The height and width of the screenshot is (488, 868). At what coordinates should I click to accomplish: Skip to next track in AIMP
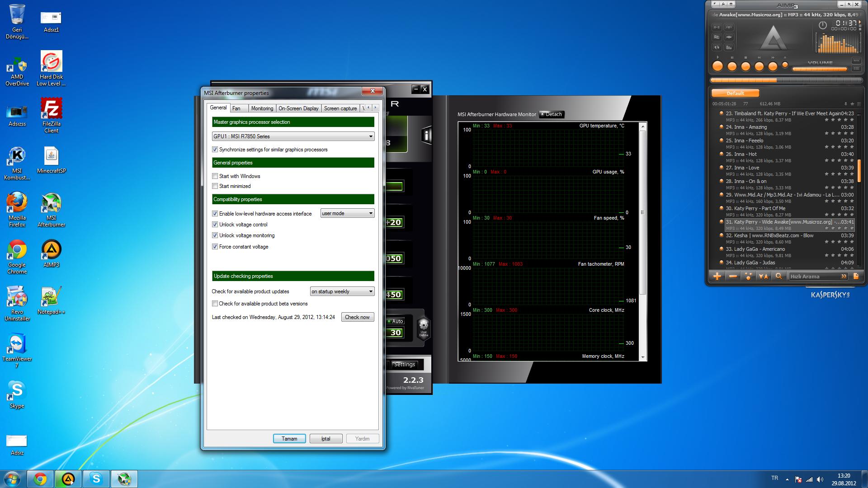click(x=773, y=66)
